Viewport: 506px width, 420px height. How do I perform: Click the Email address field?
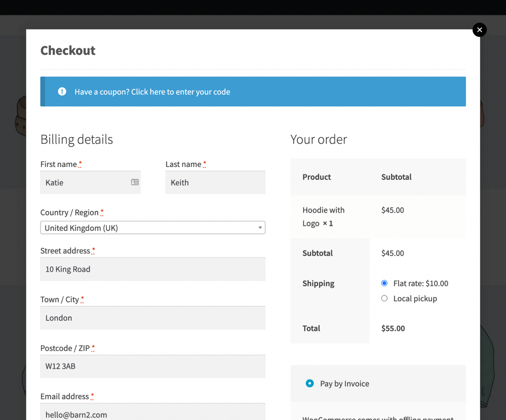point(153,413)
